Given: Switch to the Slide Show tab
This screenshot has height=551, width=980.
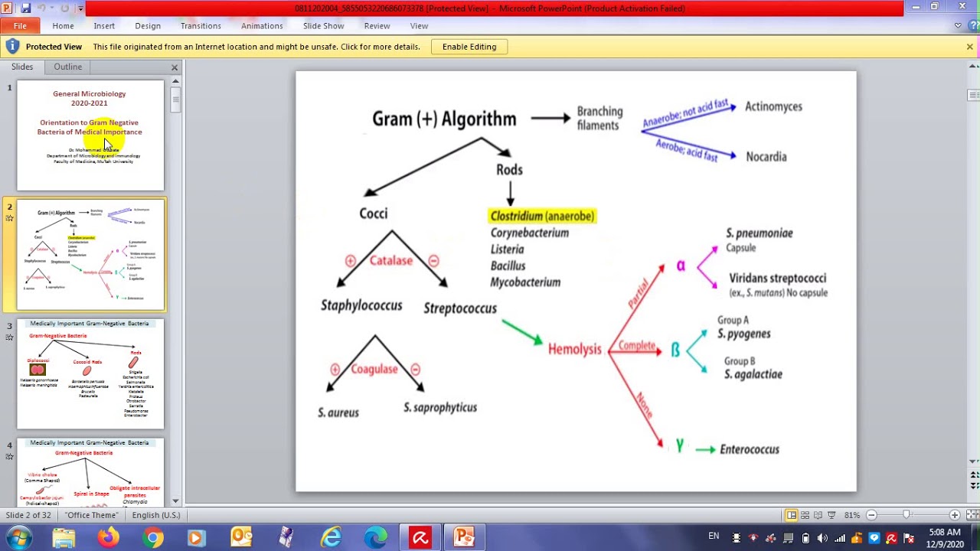Looking at the screenshot, I should coord(323,26).
